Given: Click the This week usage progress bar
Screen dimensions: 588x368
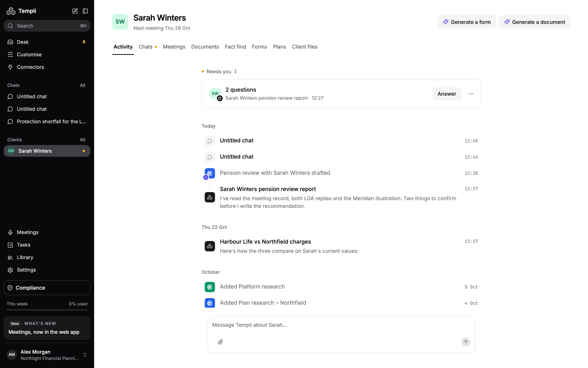Looking at the screenshot, I should point(47,310).
